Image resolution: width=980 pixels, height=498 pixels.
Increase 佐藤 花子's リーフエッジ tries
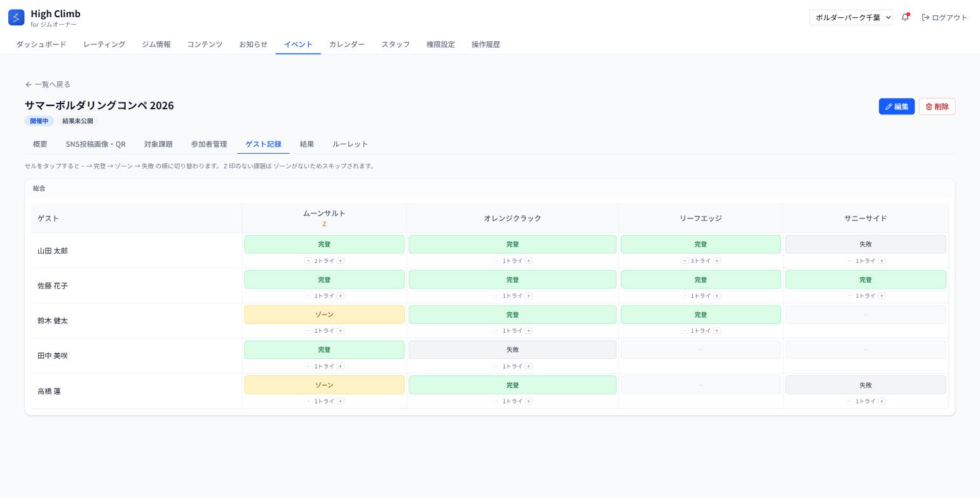[x=717, y=296]
